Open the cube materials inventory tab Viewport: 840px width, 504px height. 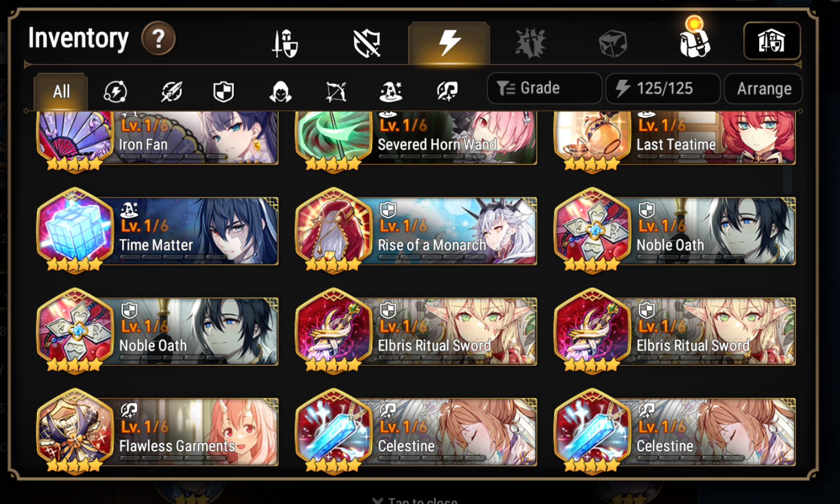tap(612, 43)
